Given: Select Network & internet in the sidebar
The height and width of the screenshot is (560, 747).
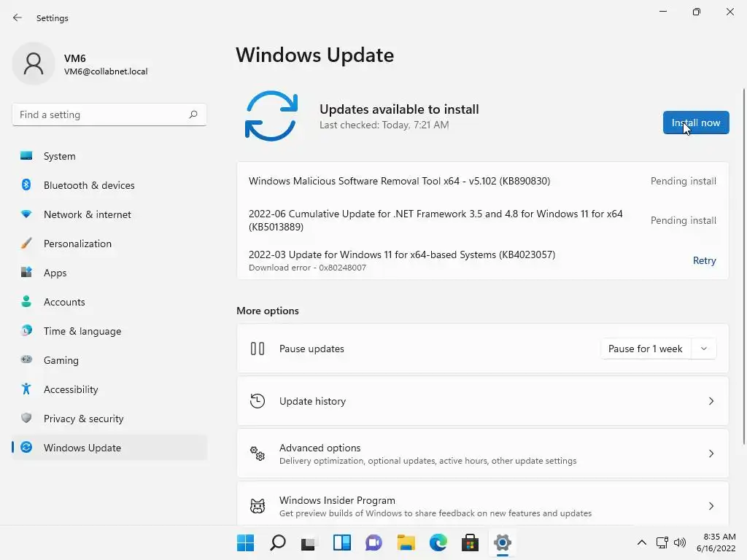Looking at the screenshot, I should pyautogui.click(x=109, y=214).
